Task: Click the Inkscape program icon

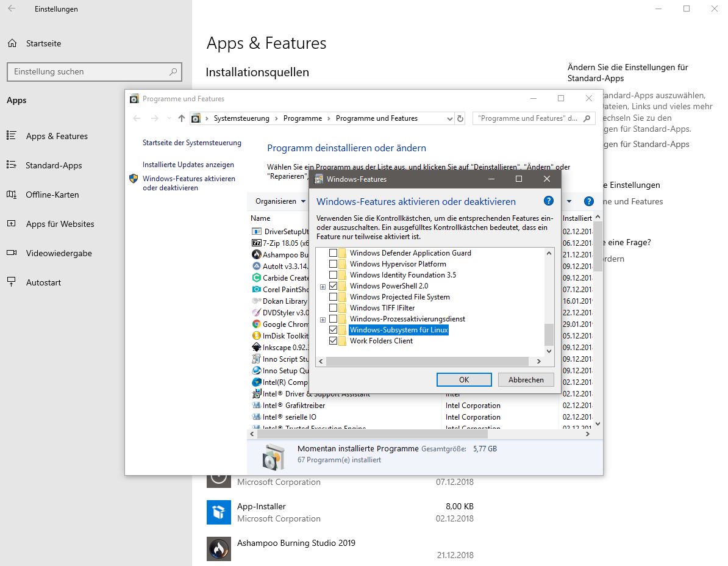Action: pos(257,348)
